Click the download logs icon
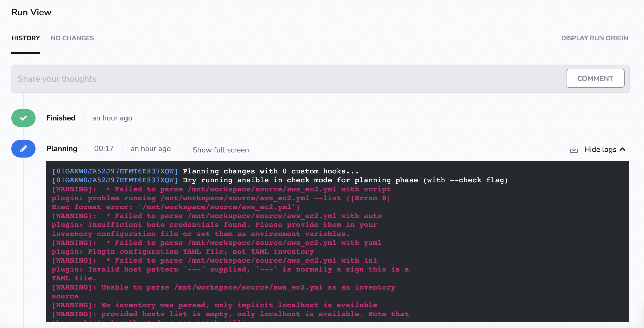 click(x=574, y=149)
